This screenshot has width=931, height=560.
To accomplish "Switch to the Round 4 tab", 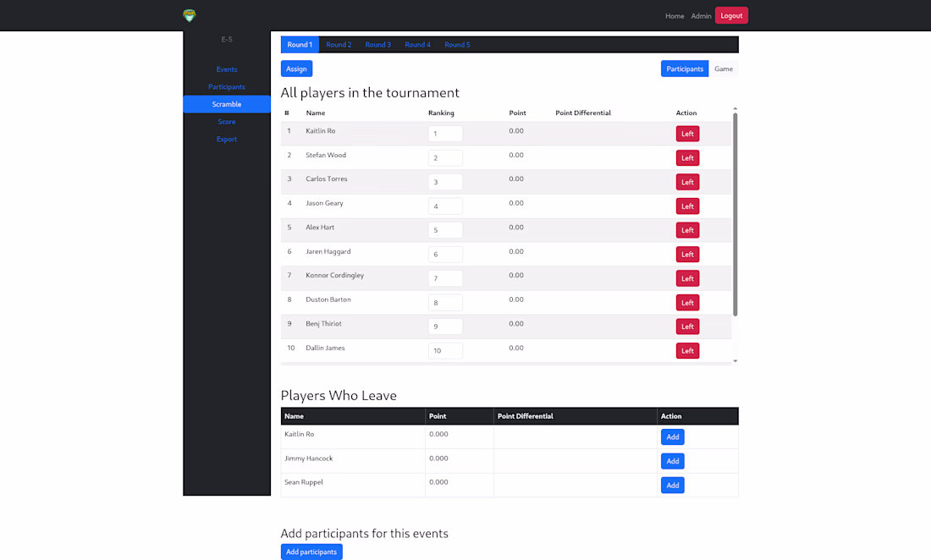I will [418, 45].
